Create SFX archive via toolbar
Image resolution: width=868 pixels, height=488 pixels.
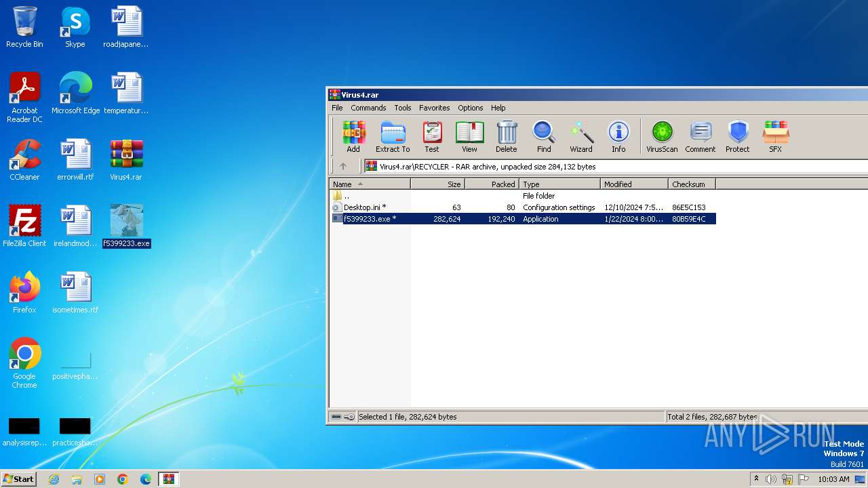[x=775, y=136]
